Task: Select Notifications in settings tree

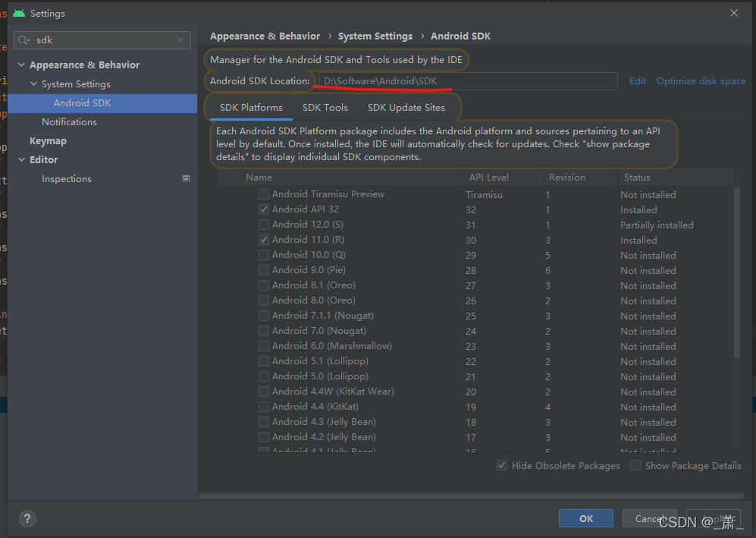Action: tap(70, 122)
